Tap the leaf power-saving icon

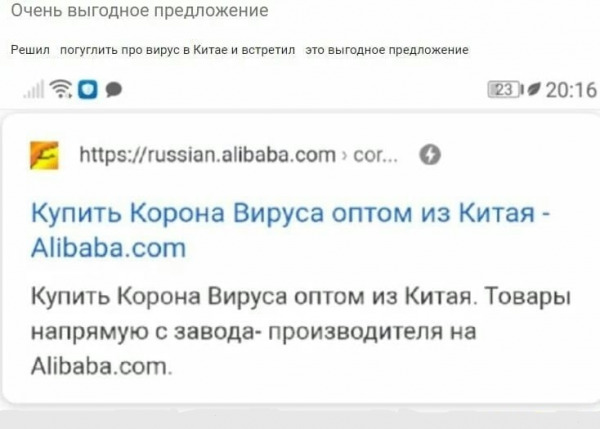533,90
